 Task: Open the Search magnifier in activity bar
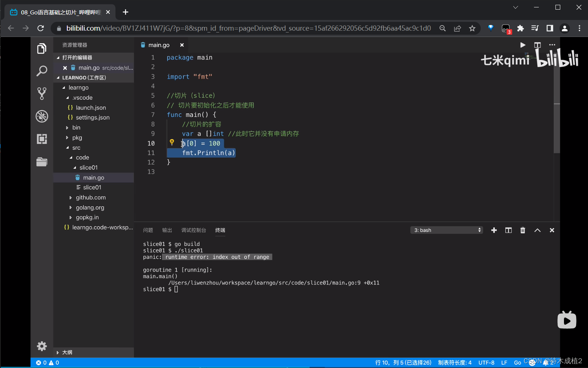(x=42, y=71)
